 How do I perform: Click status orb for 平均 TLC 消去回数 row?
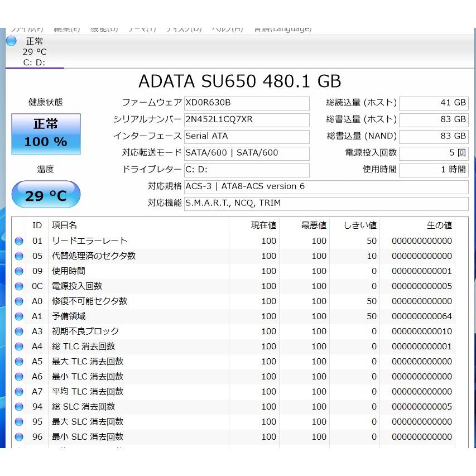point(19,392)
